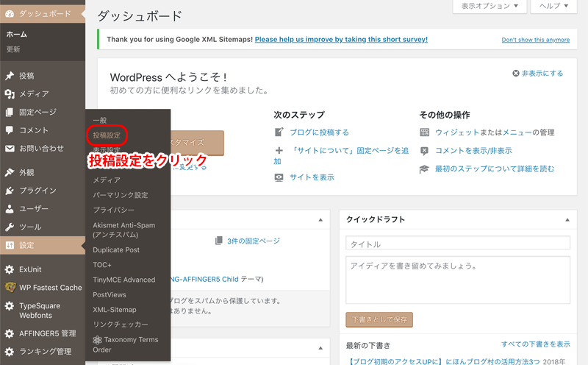Open リンクチェッカー settings
The width and height of the screenshot is (588, 365).
(x=121, y=325)
